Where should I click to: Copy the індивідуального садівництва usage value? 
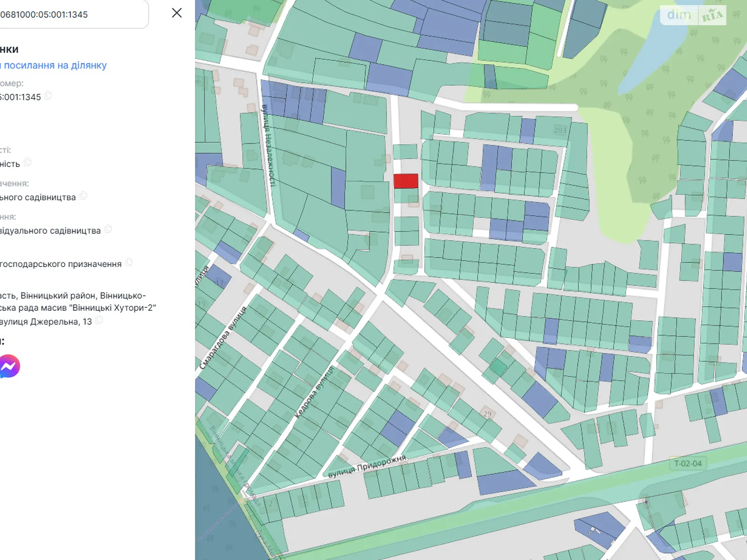click(108, 229)
